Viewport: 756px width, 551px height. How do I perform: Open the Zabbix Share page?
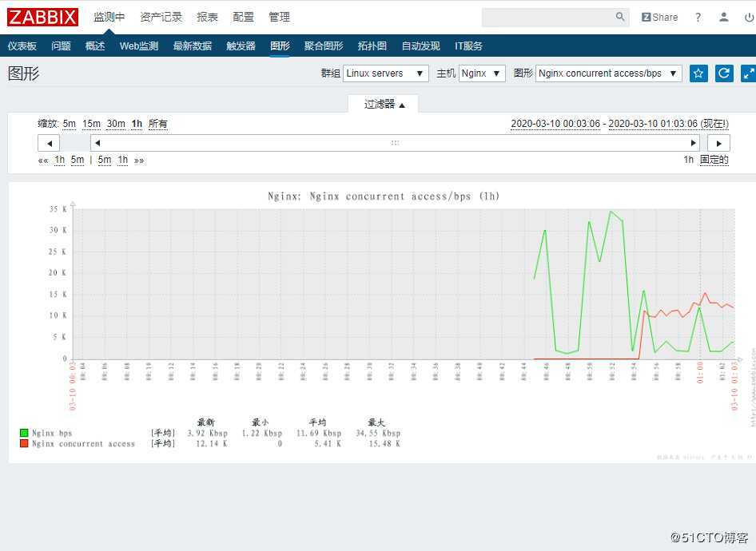click(x=659, y=17)
